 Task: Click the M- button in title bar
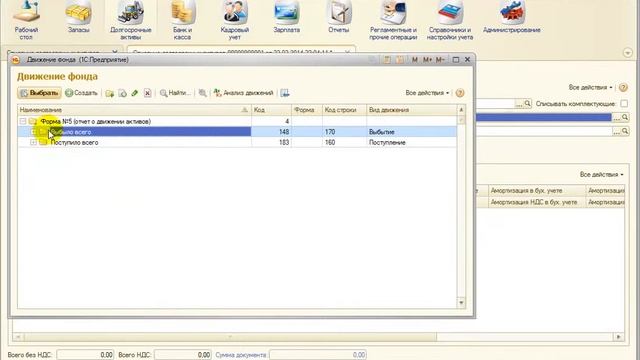click(440, 60)
